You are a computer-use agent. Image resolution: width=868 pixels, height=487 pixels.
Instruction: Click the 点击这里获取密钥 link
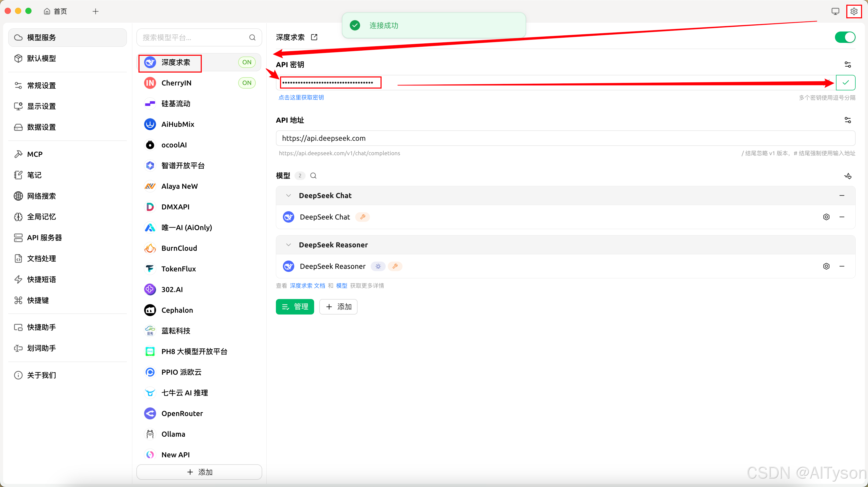301,97
